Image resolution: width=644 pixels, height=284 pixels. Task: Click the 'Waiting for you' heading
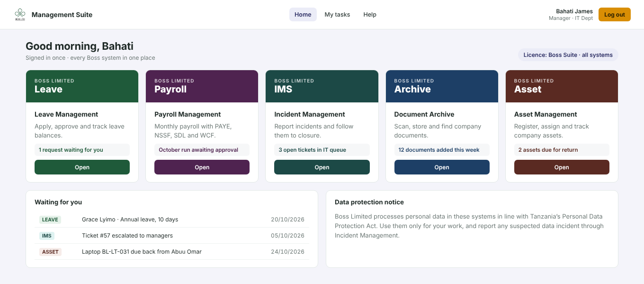pyautogui.click(x=58, y=202)
